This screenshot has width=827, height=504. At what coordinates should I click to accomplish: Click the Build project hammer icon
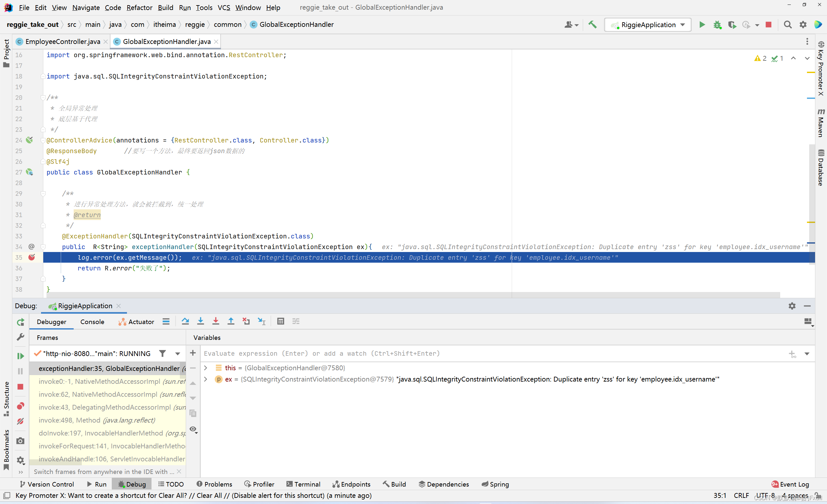click(x=592, y=25)
